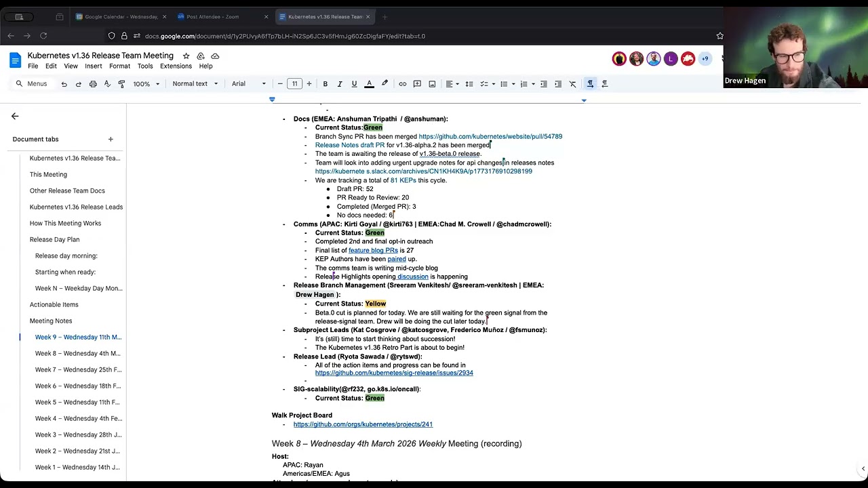Open the bulleted list dropdown
The height and width of the screenshot is (488, 868).
(506, 84)
